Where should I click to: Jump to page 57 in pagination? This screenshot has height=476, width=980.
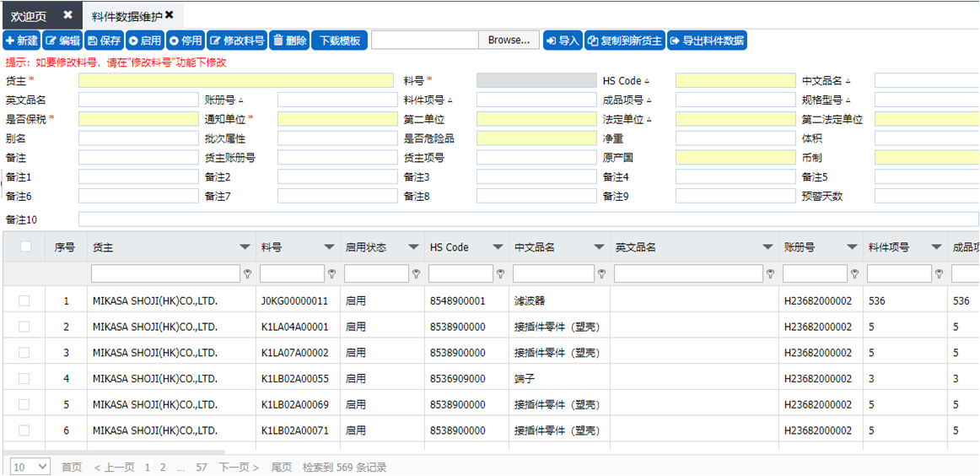tap(202, 468)
